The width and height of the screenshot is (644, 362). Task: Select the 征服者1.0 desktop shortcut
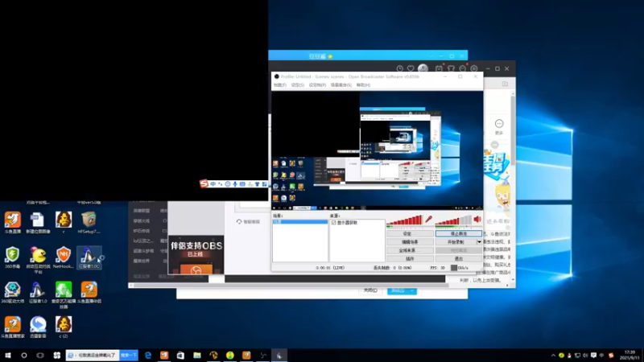tap(38, 292)
